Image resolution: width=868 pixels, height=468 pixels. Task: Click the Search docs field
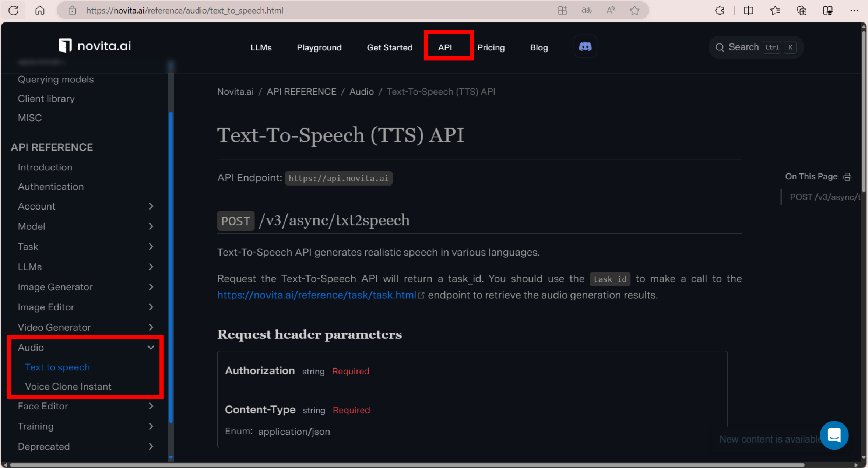coord(756,47)
